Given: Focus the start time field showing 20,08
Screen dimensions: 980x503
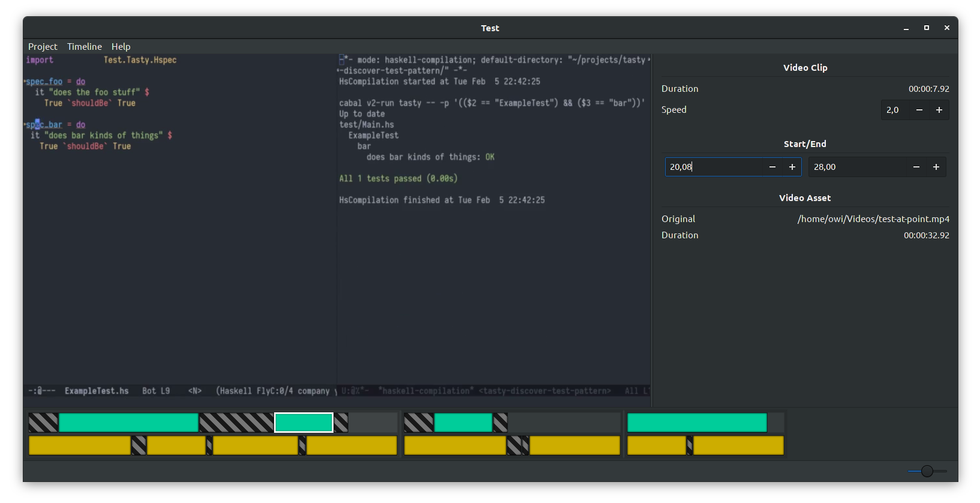Looking at the screenshot, I should pos(713,167).
